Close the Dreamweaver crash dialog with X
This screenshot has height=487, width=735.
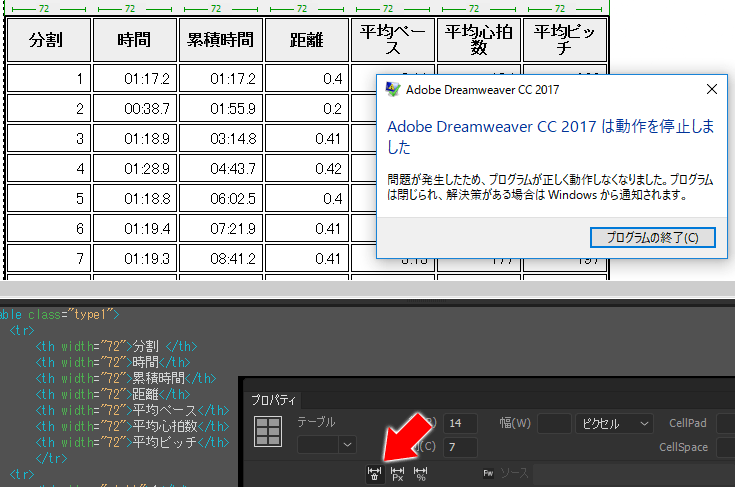(711, 89)
